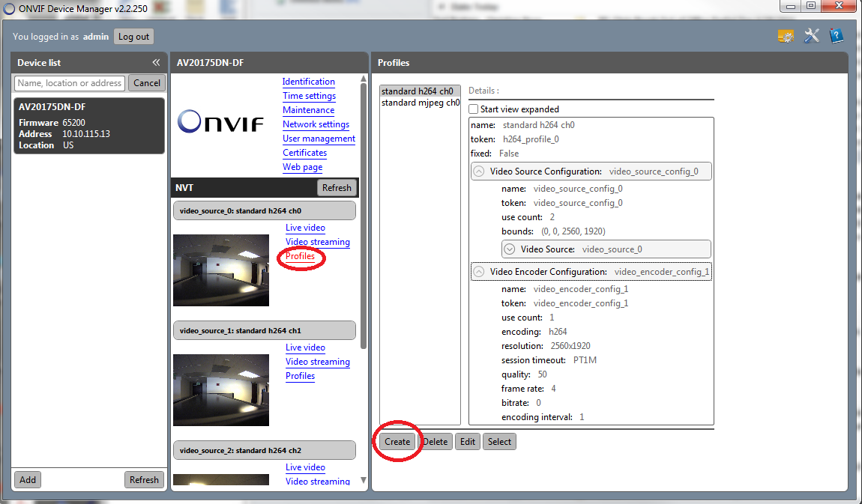Click the Select profile button
Image resolution: width=862 pixels, height=504 pixels.
point(499,441)
